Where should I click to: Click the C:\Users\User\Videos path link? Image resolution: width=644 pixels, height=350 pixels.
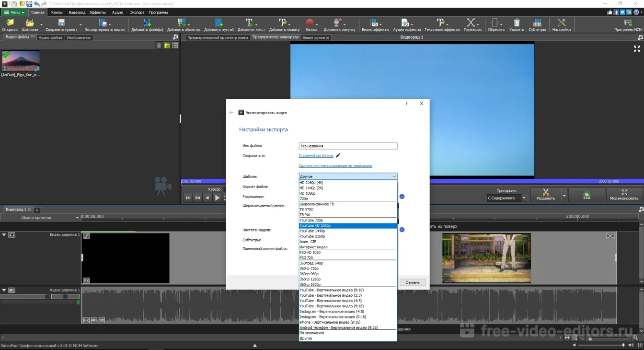[x=316, y=156]
